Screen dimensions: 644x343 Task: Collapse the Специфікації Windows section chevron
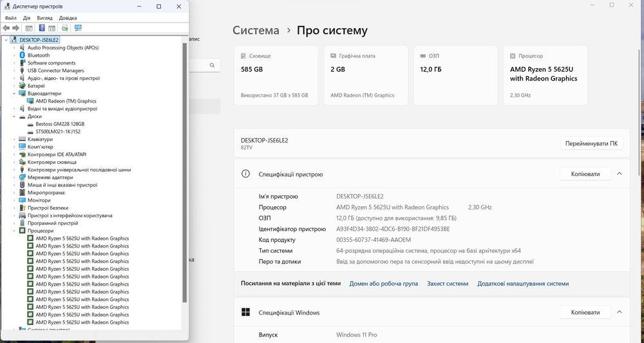tap(620, 312)
